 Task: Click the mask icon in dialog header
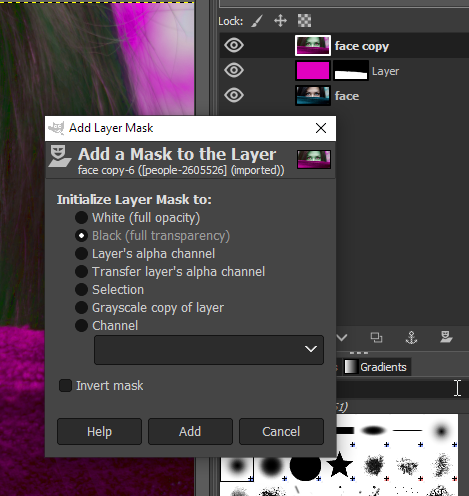pos(59,156)
